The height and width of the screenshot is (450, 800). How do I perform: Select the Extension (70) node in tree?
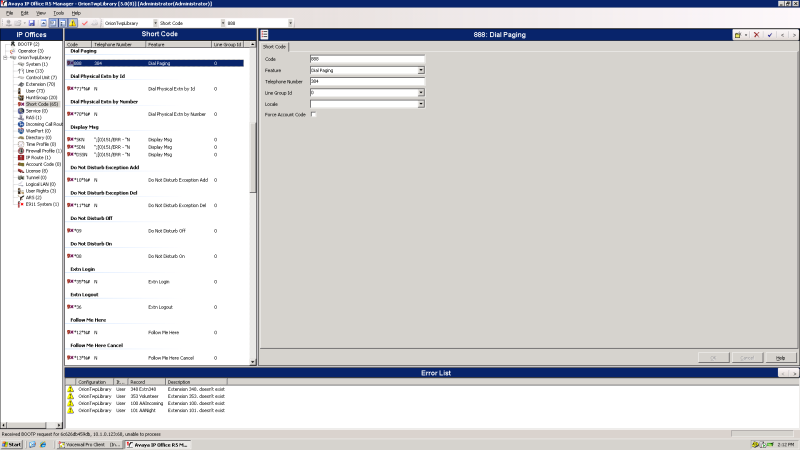tap(40, 84)
